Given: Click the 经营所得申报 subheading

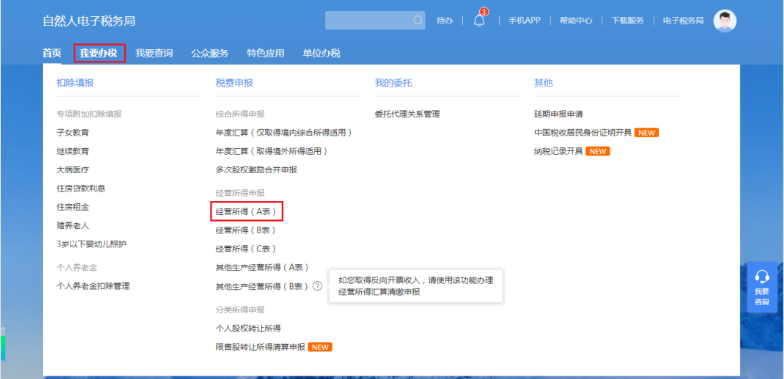Looking at the screenshot, I should [240, 193].
